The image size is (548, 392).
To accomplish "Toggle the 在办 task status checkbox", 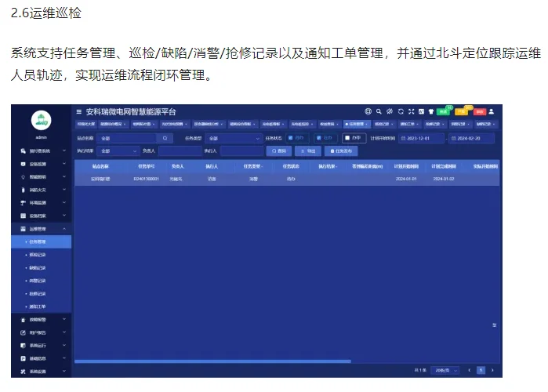I will tap(319, 138).
